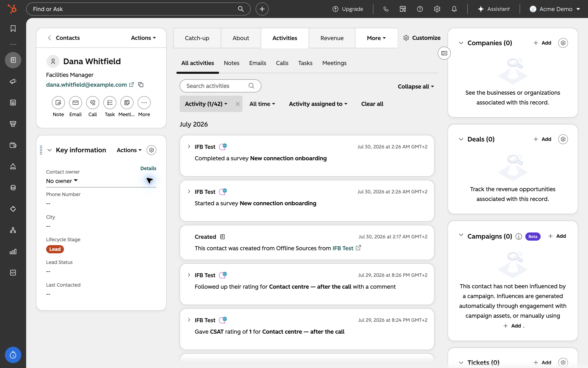Open the More tab menu
This screenshot has width=588, height=368.
point(376,38)
